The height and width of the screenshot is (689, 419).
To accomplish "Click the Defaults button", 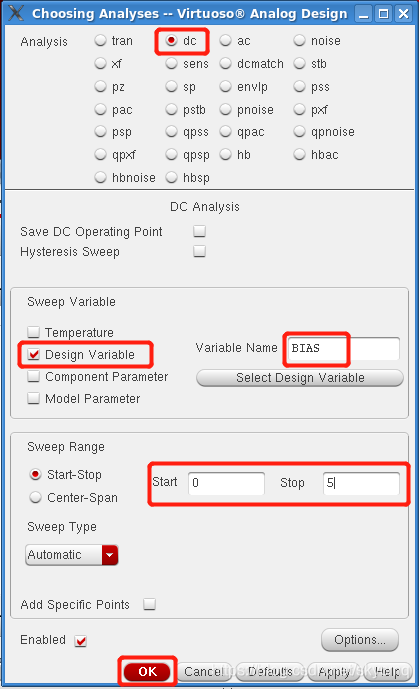I will (270, 671).
